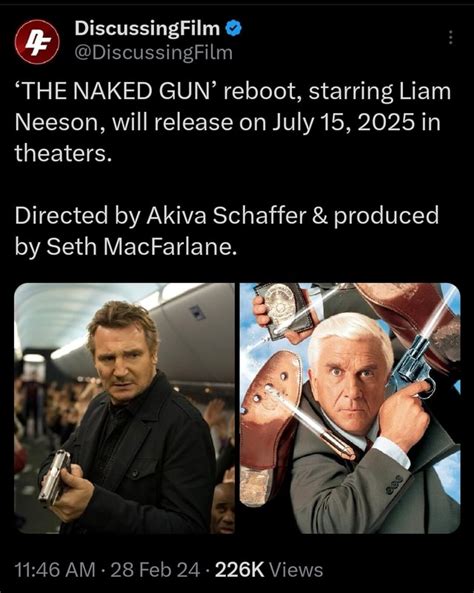Image resolution: width=474 pixels, height=593 pixels.
Task: Click the 11:46 AM timestamp
Action: [x=55, y=570]
